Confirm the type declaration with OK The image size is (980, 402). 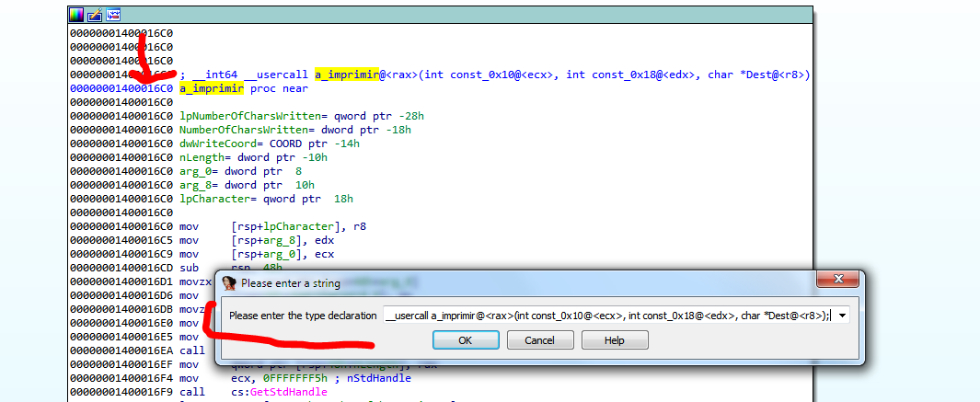point(466,340)
